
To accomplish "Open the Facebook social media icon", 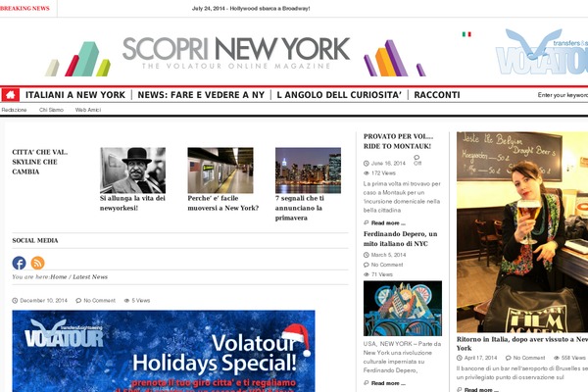I will tap(20, 263).
